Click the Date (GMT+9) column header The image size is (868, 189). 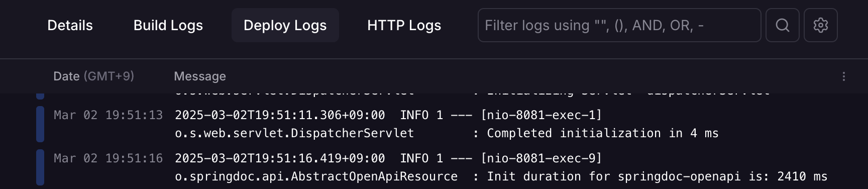pos(93,76)
